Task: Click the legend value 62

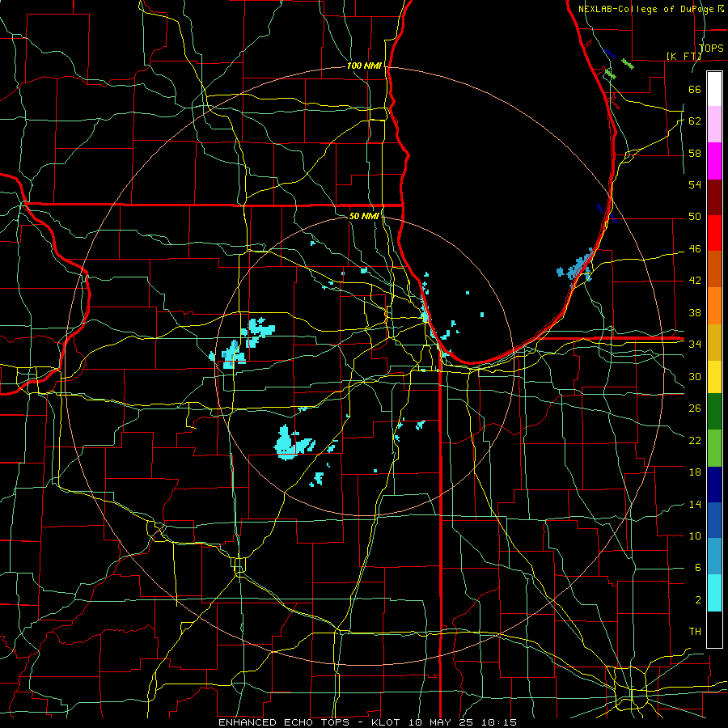Action: (x=695, y=121)
